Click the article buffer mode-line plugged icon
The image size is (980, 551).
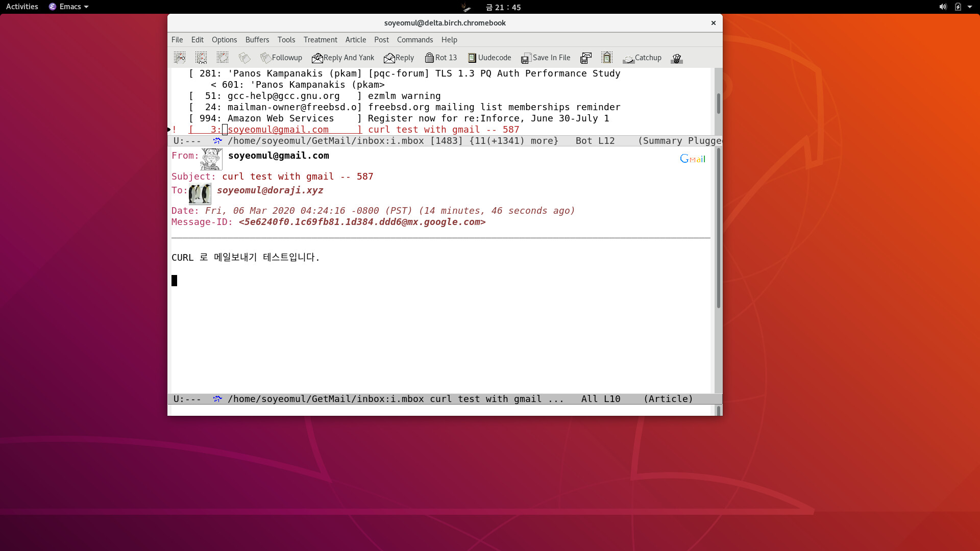[x=217, y=399]
